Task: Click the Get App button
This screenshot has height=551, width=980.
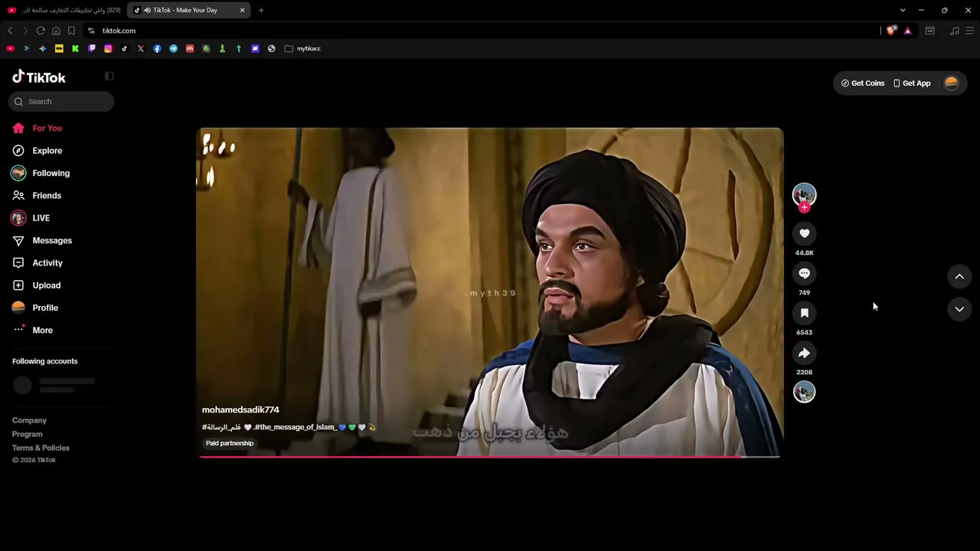Action: (912, 83)
